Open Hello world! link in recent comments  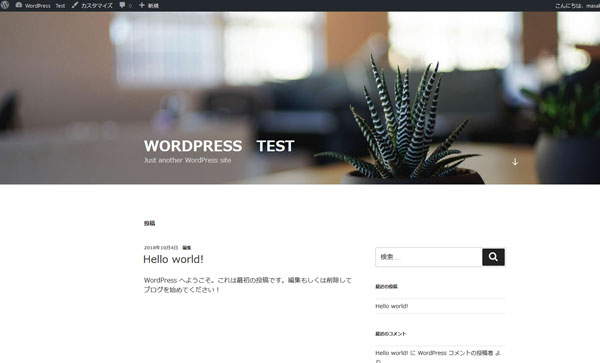point(391,353)
